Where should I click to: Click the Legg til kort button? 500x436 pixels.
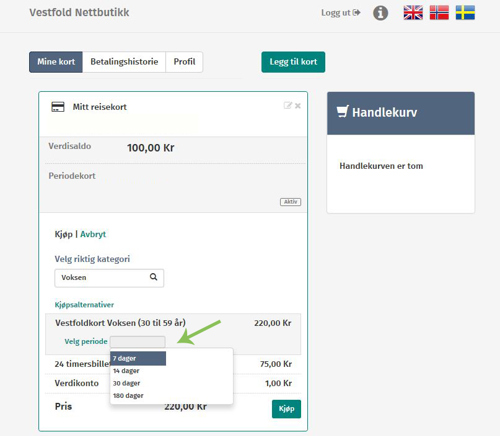coord(293,62)
